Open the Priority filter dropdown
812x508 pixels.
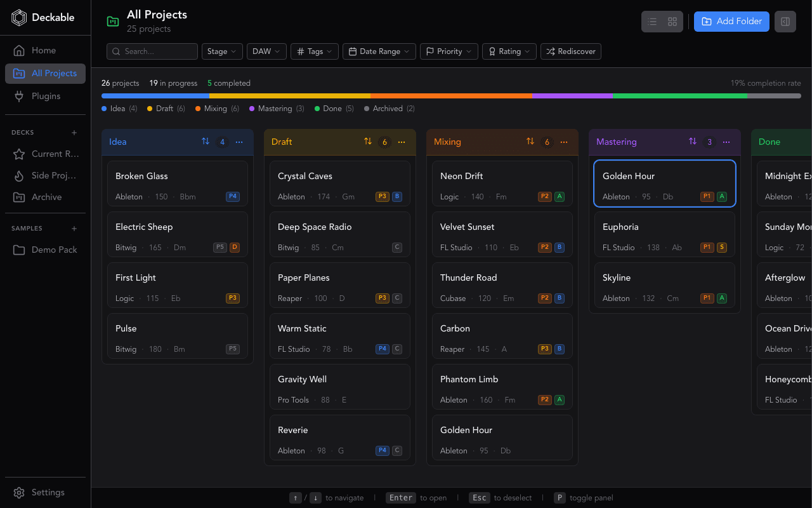point(449,51)
